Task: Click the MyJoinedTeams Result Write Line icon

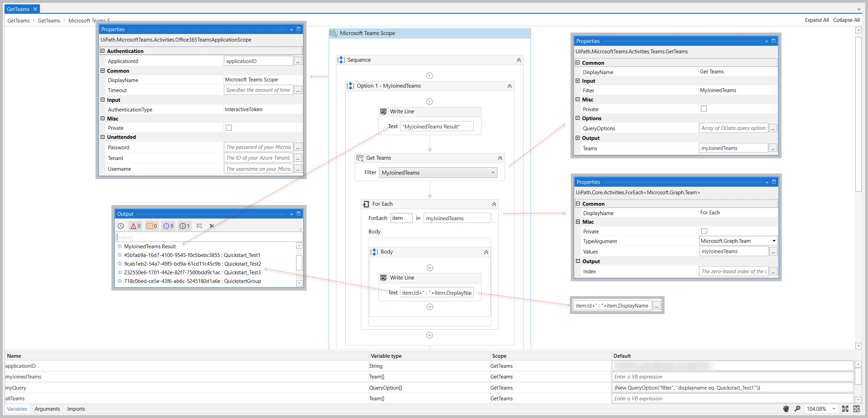Action: (384, 112)
